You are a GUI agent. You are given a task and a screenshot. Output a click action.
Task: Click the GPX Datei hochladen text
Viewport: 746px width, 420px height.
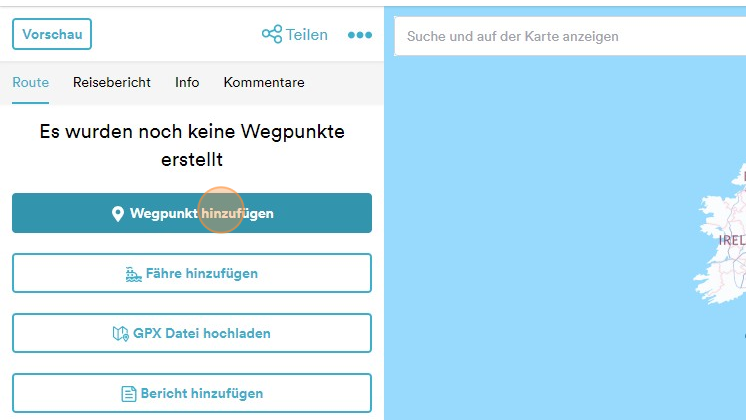(x=202, y=334)
